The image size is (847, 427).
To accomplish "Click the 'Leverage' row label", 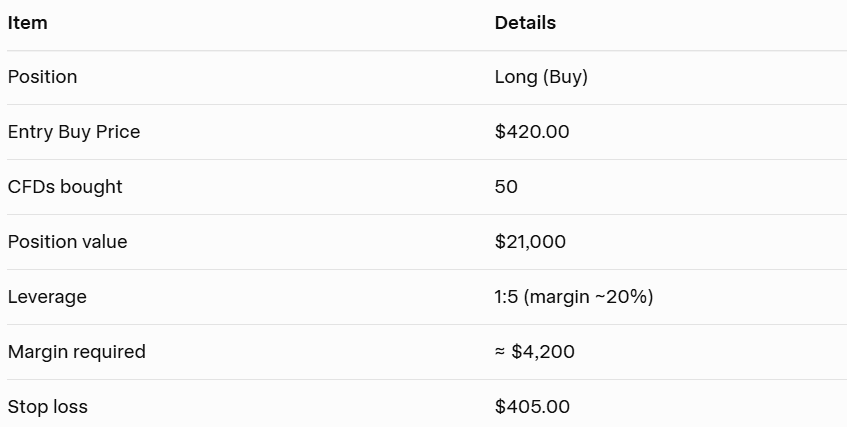I will 47,297.
